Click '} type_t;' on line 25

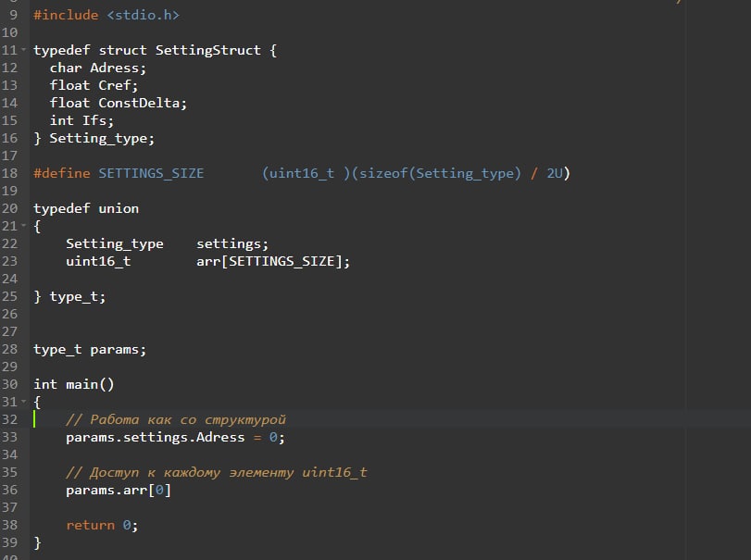coord(69,297)
